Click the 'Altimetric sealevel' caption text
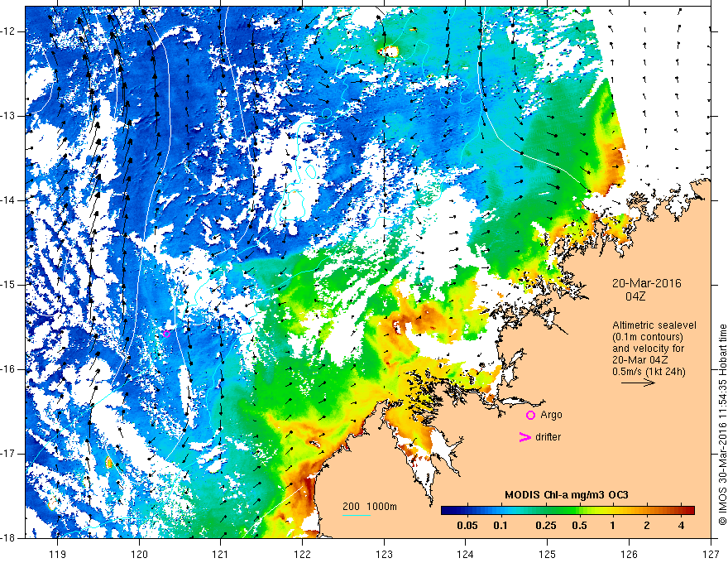The image size is (728, 563). pyautogui.click(x=654, y=325)
